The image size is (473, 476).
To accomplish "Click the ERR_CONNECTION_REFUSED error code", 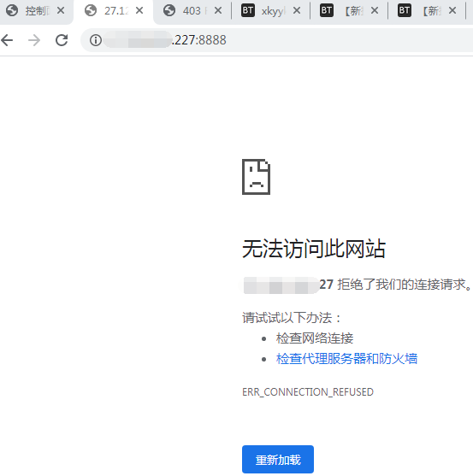I will point(308,392).
